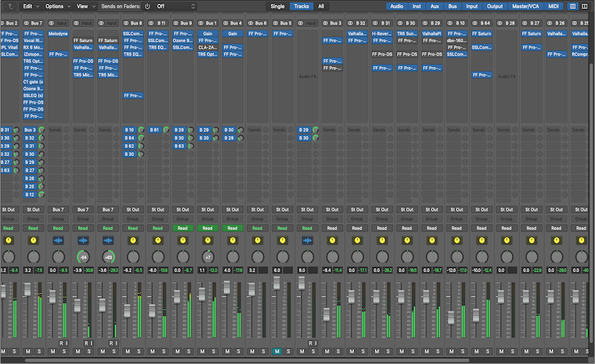
Task: Record-enable the Melodyne channel strip
Action: coord(61,342)
